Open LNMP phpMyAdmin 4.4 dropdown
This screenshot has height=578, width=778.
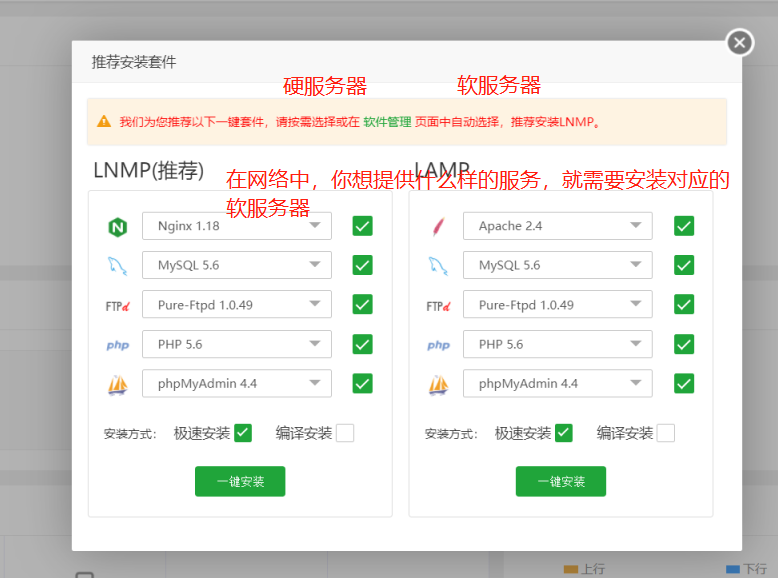(237, 383)
